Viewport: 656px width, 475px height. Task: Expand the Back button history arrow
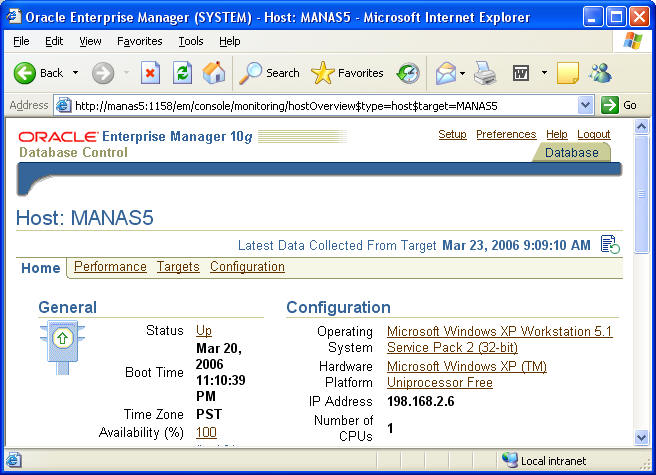tap(73, 73)
